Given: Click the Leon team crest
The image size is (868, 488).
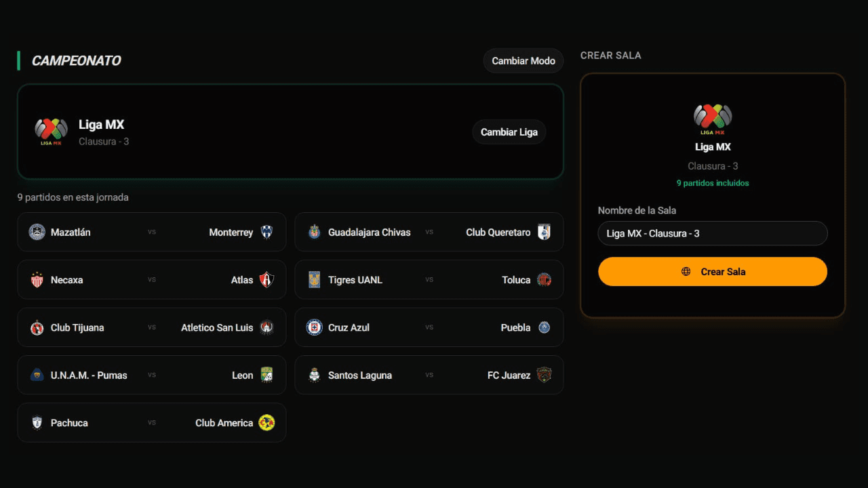Looking at the screenshot, I should tap(267, 375).
